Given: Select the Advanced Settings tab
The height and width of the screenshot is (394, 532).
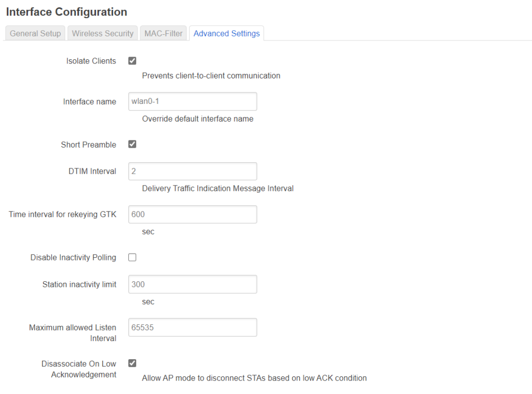Looking at the screenshot, I should pos(227,33).
